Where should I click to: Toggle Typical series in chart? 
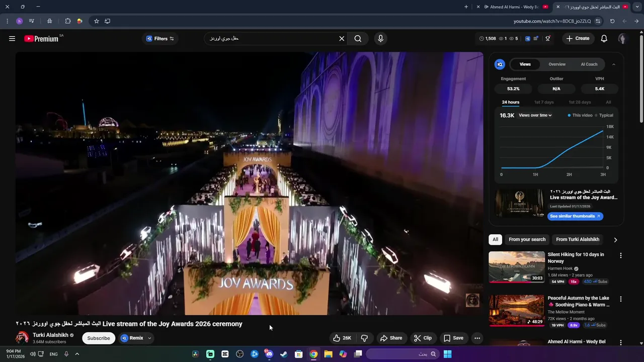[x=604, y=115]
